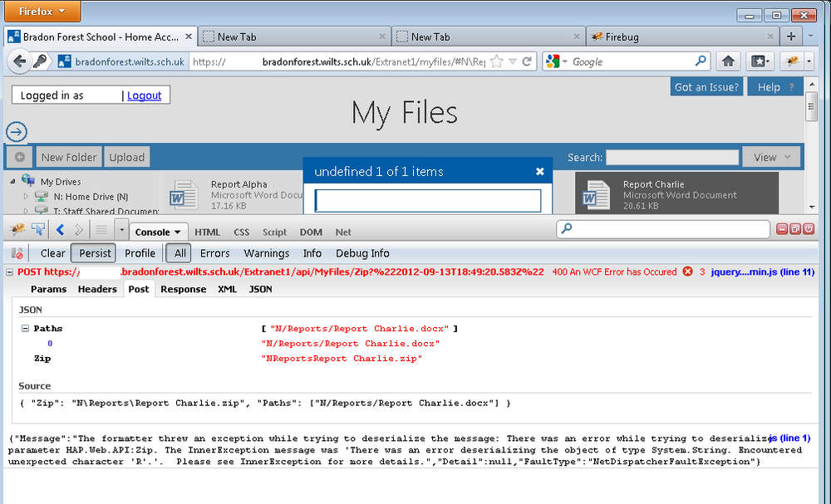Viewport: 831px width, 504px height.
Task: Click the Upload button
Action: click(126, 157)
